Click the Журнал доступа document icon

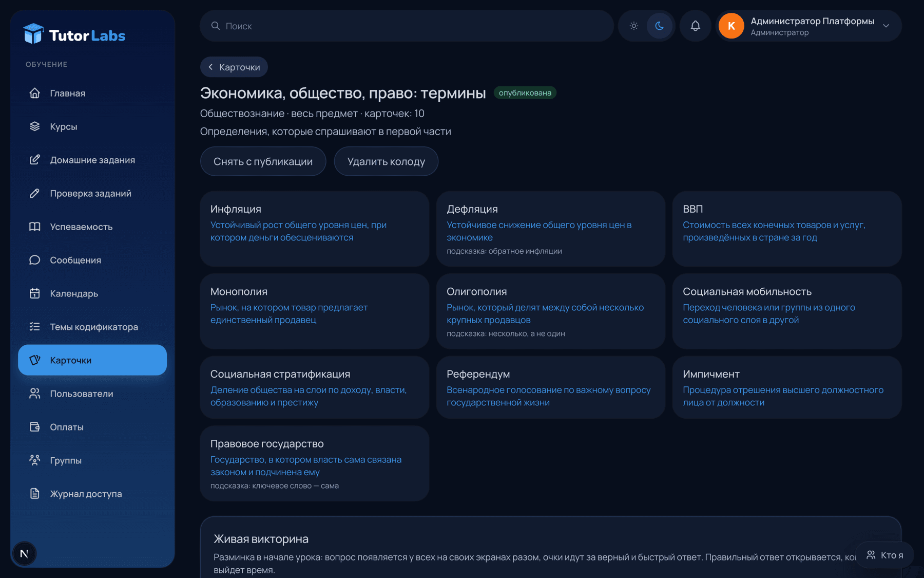[34, 494]
